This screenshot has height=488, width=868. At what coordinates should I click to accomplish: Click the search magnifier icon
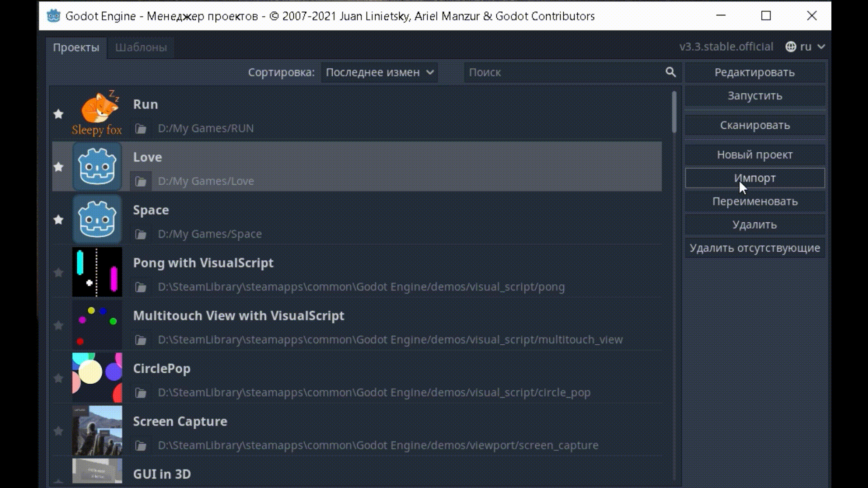671,72
